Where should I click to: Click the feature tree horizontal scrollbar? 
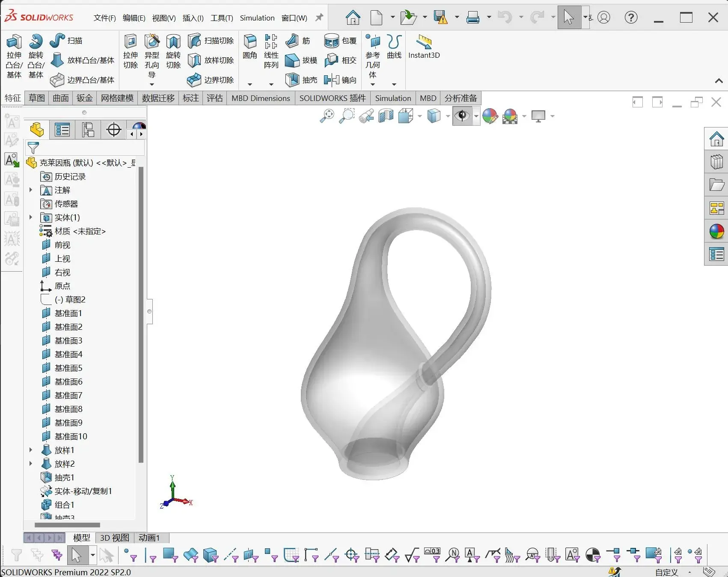[67, 525]
